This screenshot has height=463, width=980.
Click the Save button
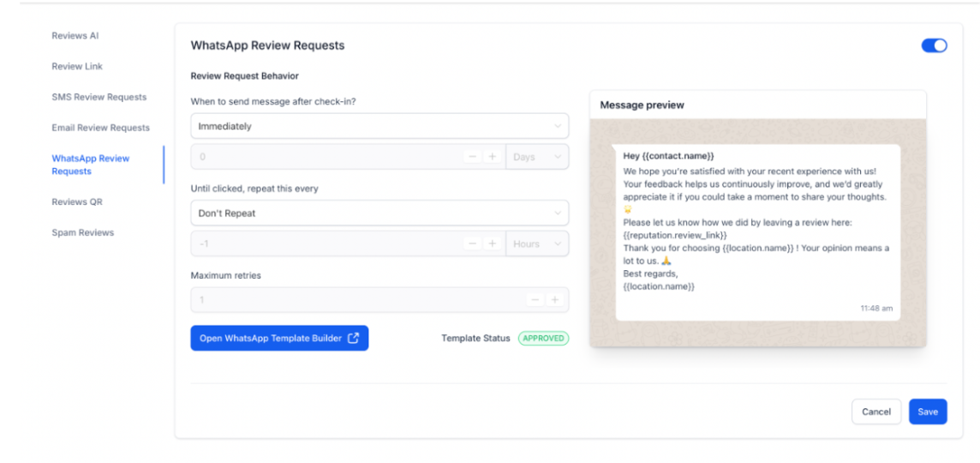pyautogui.click(x=928, y=412)
